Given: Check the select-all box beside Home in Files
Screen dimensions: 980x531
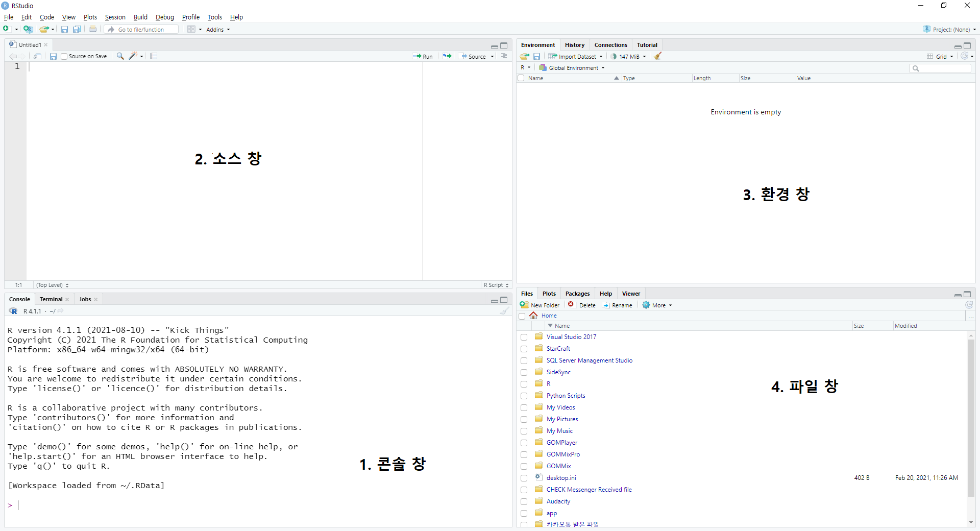Looking at the screenshot, I should (522, 316).
